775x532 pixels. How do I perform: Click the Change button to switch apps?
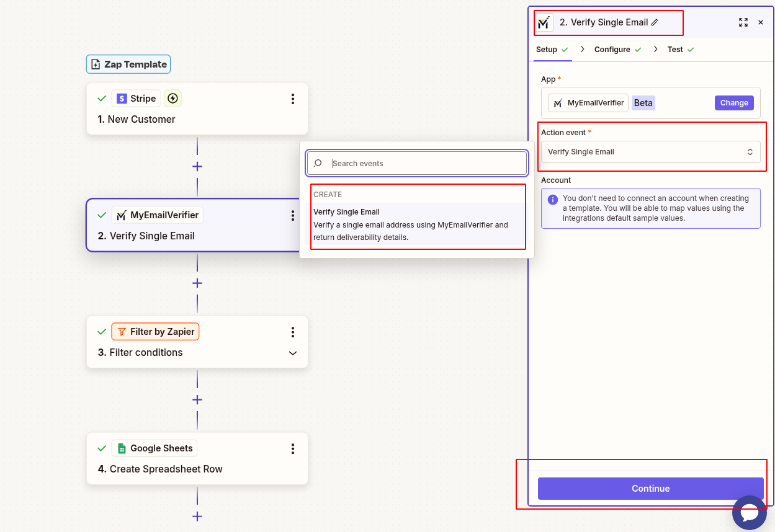(x=734, y=102)
